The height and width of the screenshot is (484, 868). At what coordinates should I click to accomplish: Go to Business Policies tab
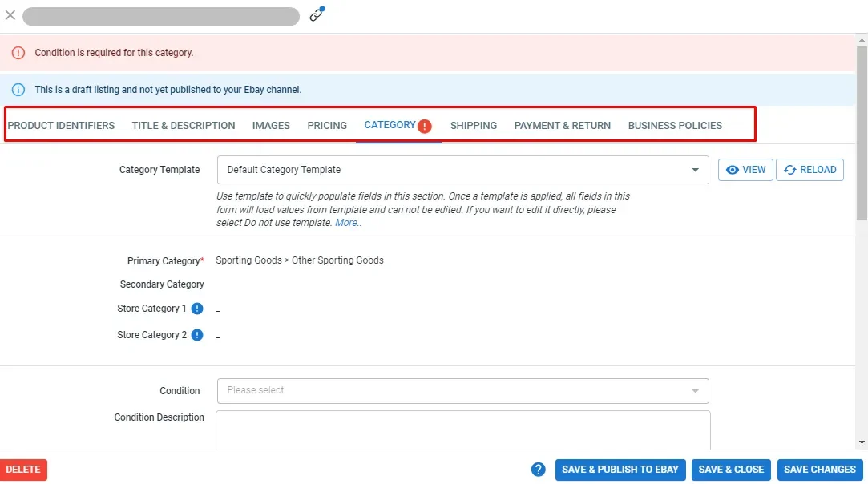click(675, 126)
